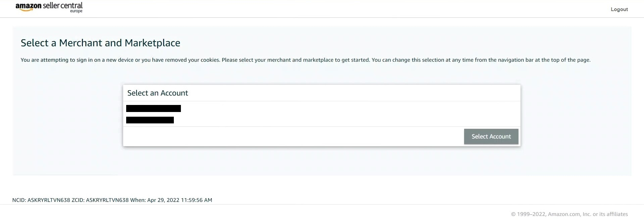Click the word 'amazon' in the header logo
The width and height of the screenshot is (644, 223).
point(28,6)
